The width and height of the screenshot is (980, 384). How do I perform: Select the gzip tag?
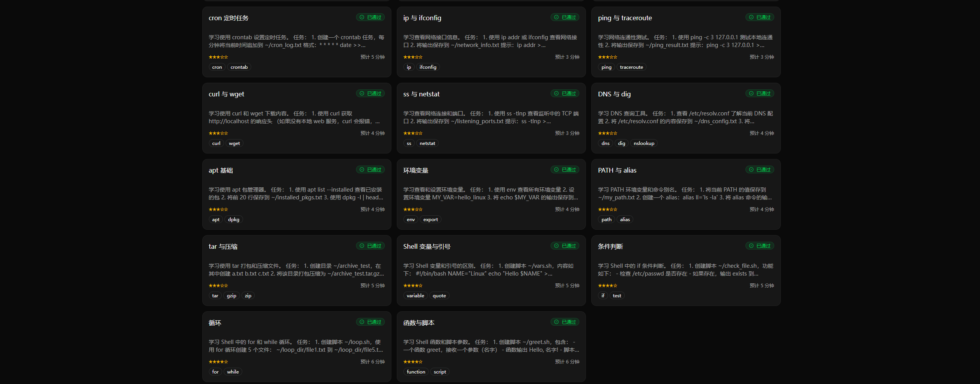coord(231,296)
